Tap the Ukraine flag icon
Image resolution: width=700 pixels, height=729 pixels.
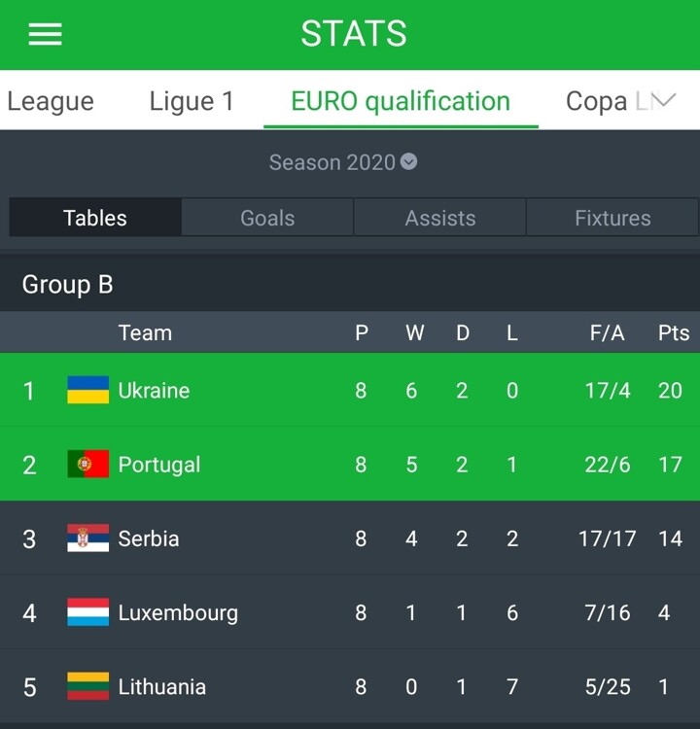coord(87,390)
